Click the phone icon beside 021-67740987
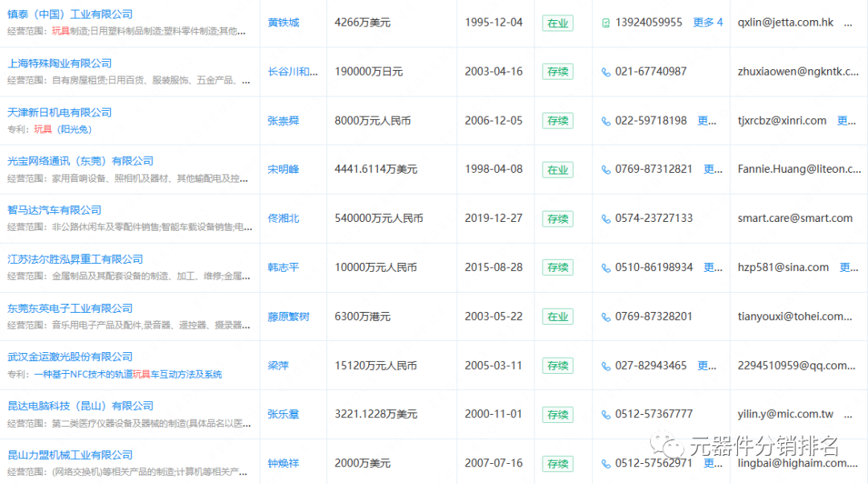 tap(606, 72)
